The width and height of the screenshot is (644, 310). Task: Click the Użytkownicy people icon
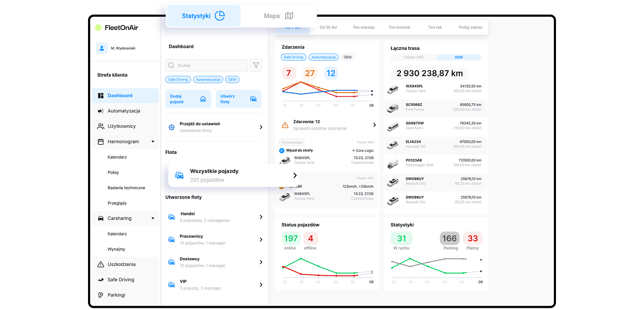(100, 126)
